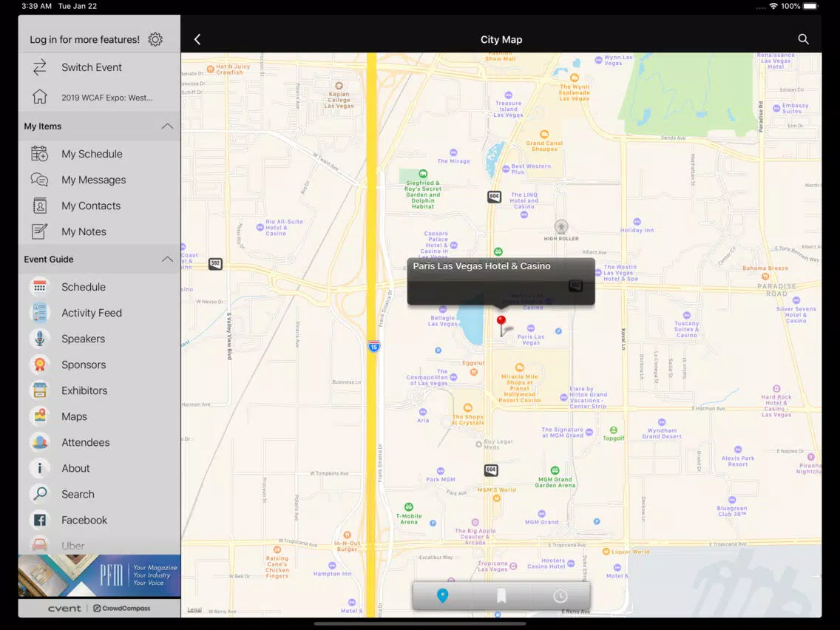Select the location pin tab in map toolbar
The image size is (840, 630).
pos(442,596)
